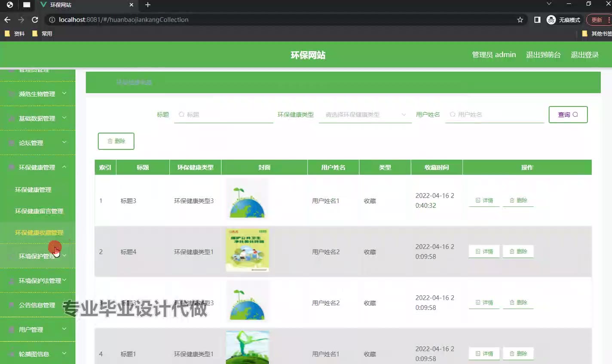Expand the 濒危生物管理 sidebar menu
This screenshot has height=364, width=612.
(38, 94)
